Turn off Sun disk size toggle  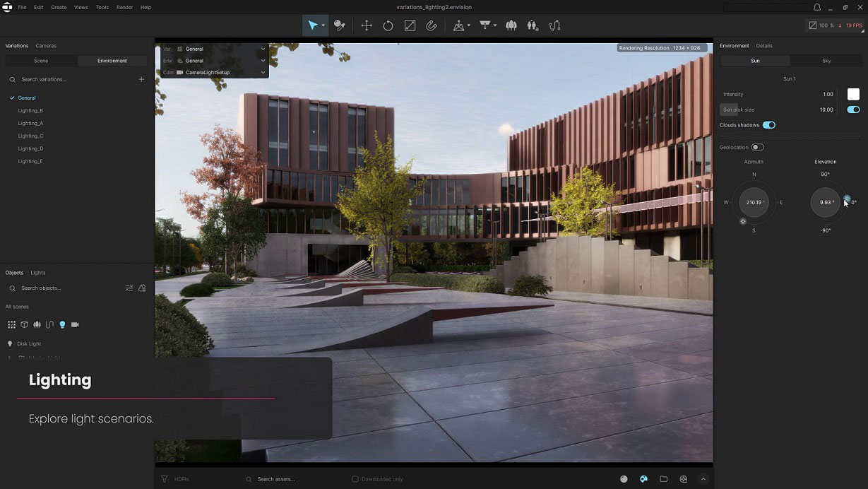click(x=853, y=110)
